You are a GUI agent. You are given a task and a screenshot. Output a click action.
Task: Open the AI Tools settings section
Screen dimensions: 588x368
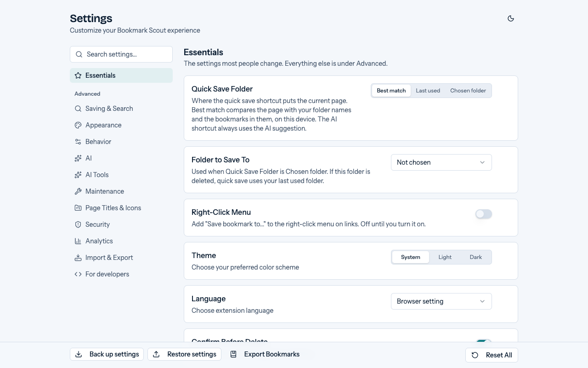coord(121,175)
